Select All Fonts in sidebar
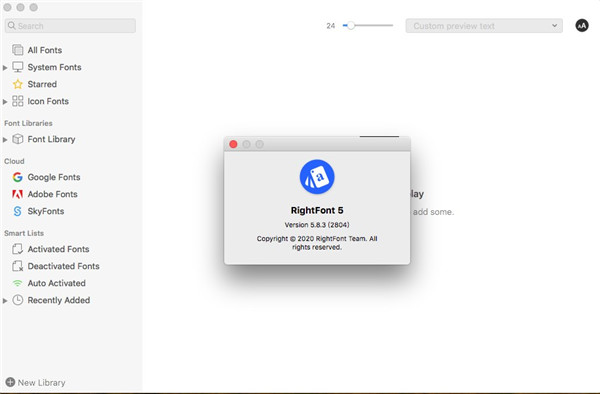This screenshot has width=600, height=394. pos(45,50)
